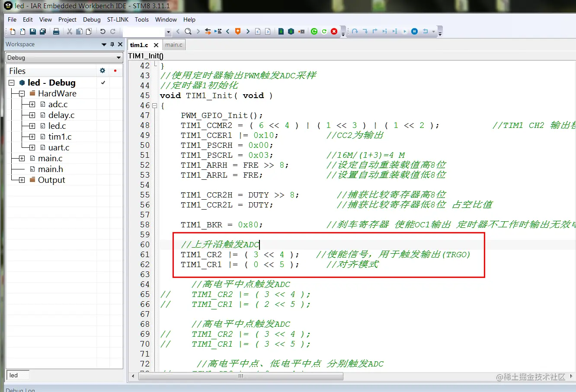Screen dimensions: 576x392
Task: Collapse the HardWare group
Action: tap(22, 93)
